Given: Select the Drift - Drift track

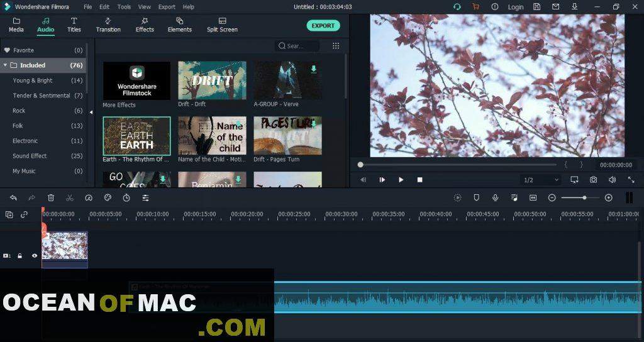Looking at the screenshot, I should pyautogui.click(x=212, y=80).
